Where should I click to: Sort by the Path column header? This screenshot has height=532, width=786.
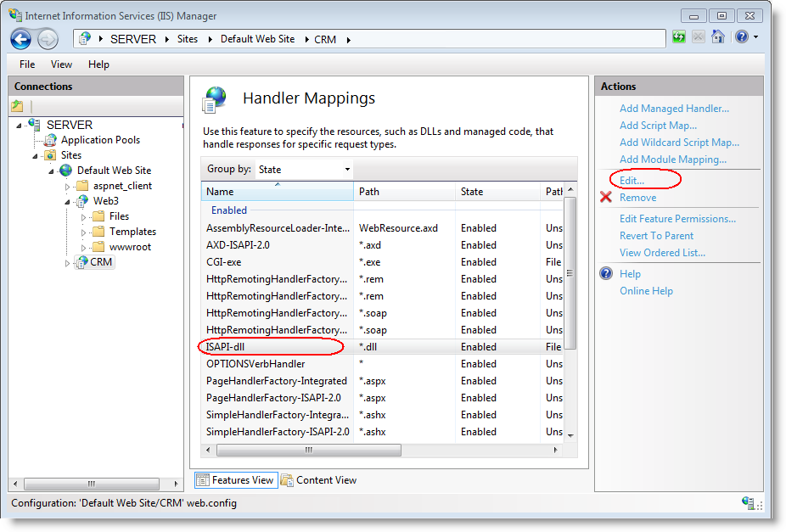coord(403,192)
